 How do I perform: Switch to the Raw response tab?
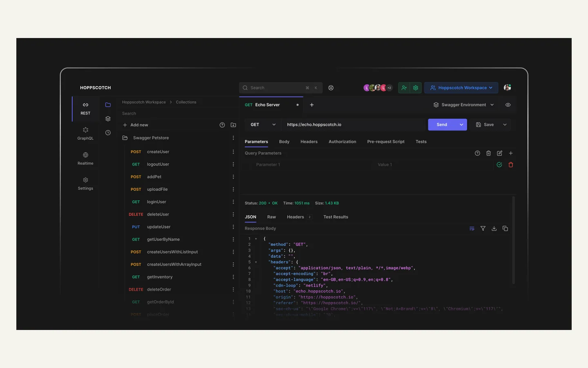tap(272, 217)
